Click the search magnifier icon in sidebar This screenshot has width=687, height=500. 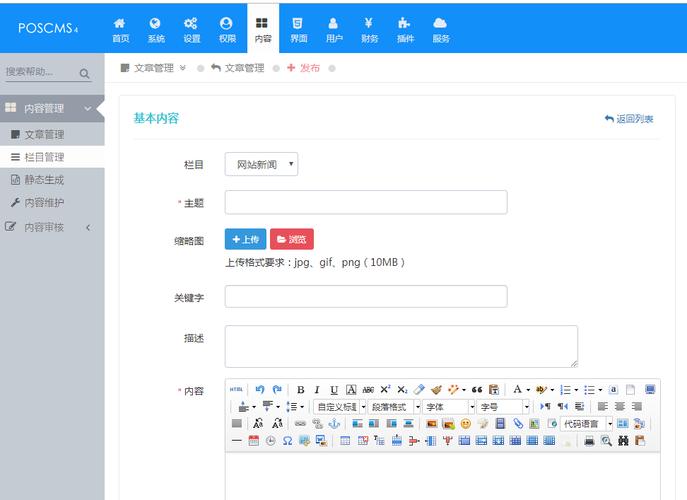coord(84,73)
